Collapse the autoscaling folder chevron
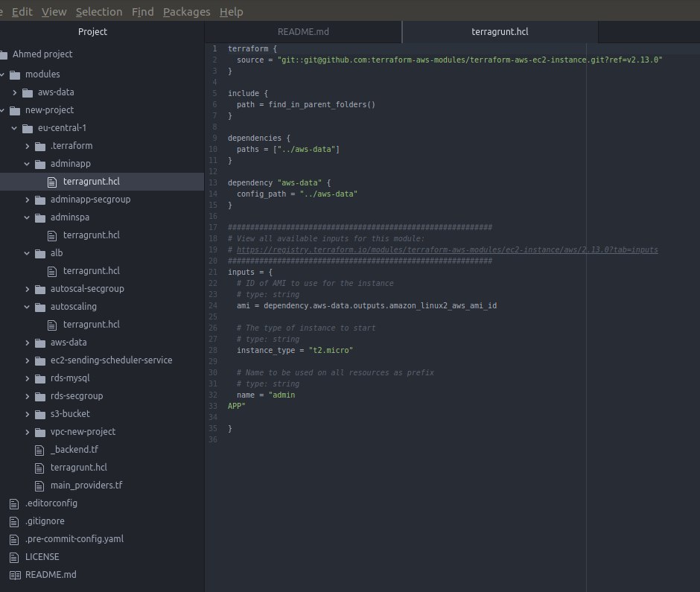 (x=27, y=307)
